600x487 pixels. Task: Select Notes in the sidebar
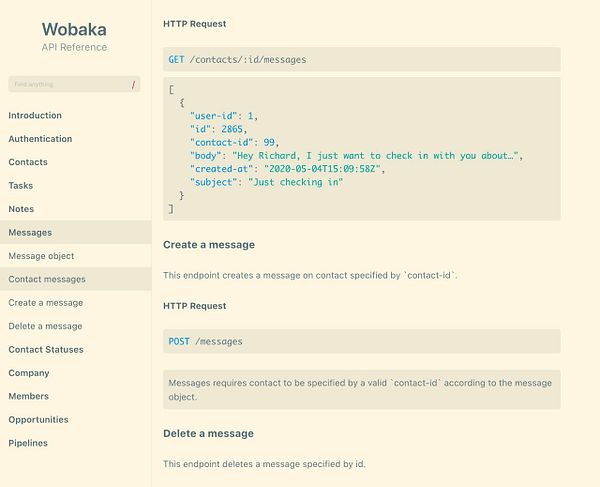tap(21, 209)
